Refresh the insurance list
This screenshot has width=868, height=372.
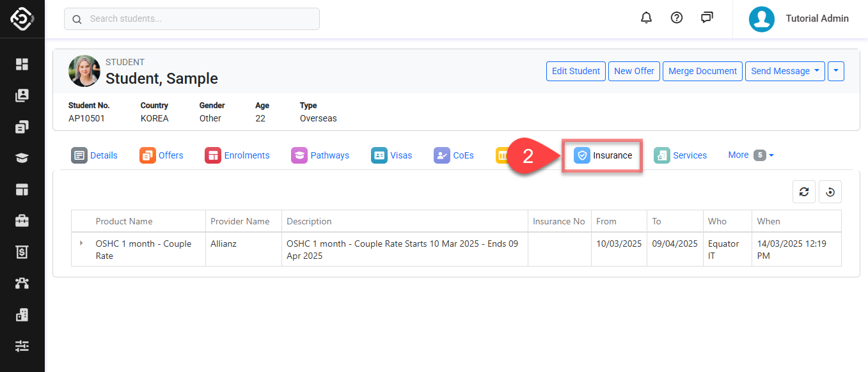804,192
